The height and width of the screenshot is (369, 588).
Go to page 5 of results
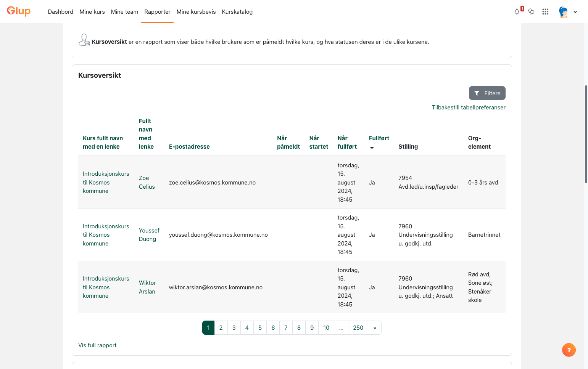[x=260, y=328]
